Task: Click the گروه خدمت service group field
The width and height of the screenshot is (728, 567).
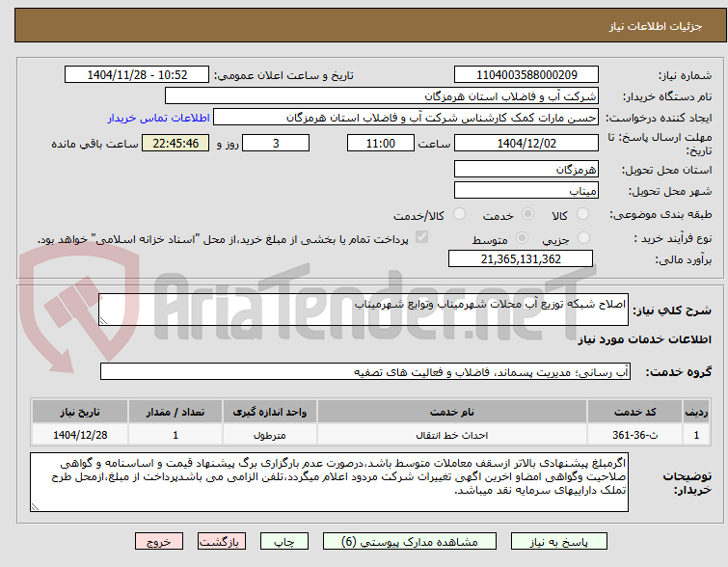Action: tap(365, 371)
